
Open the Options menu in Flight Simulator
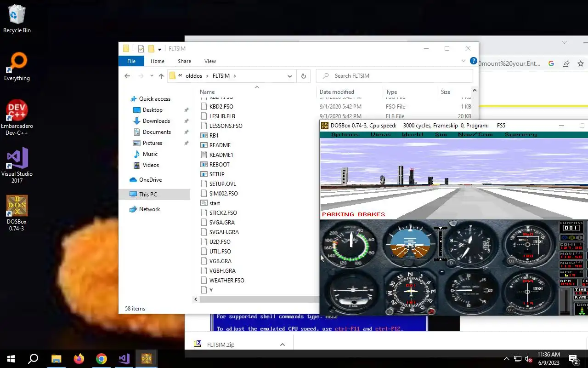point(345,134)
